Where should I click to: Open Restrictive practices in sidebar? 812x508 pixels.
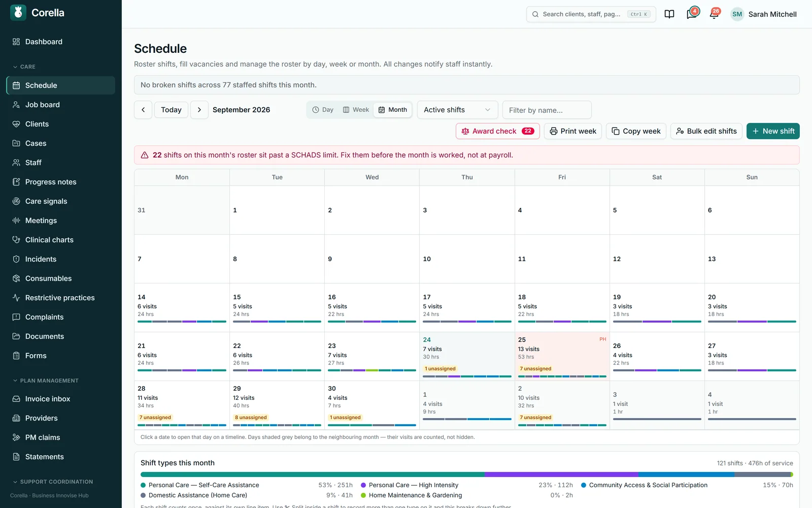pos(61,298)
